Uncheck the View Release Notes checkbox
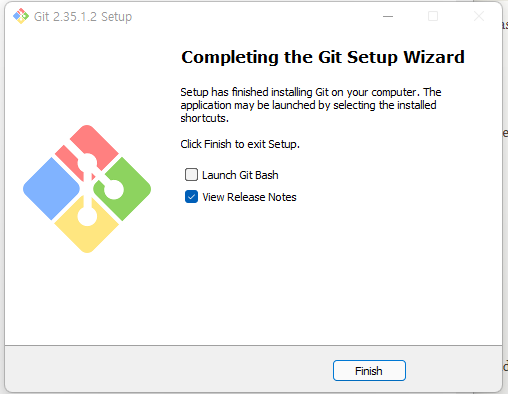This screenshot has height=394, width=508. pos(191,197)
